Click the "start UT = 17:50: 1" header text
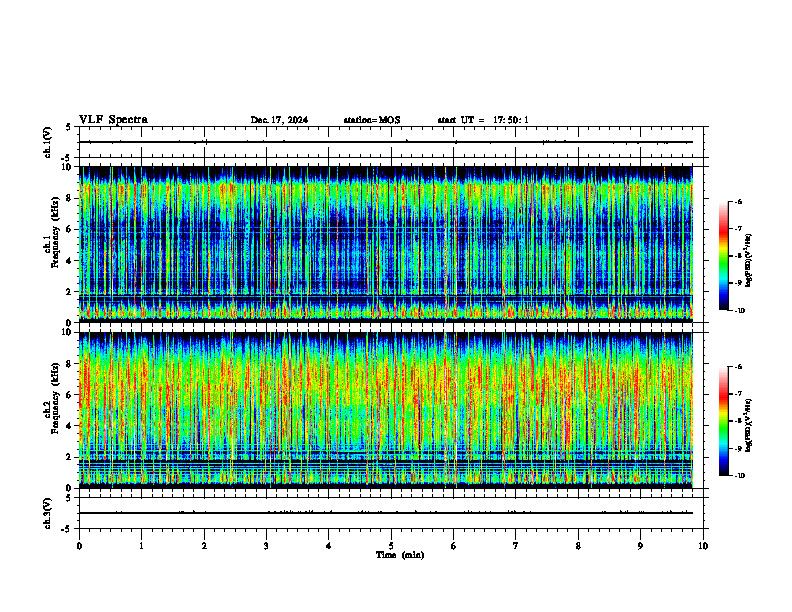The width and height of the screenshot is (792, 612). [483, 120]
